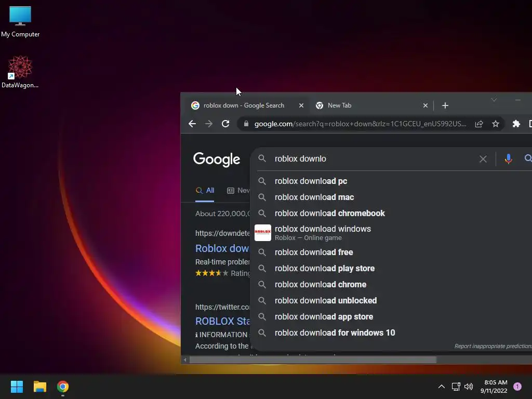Open the ROBLOX Status twitter result

coord(222,321)
